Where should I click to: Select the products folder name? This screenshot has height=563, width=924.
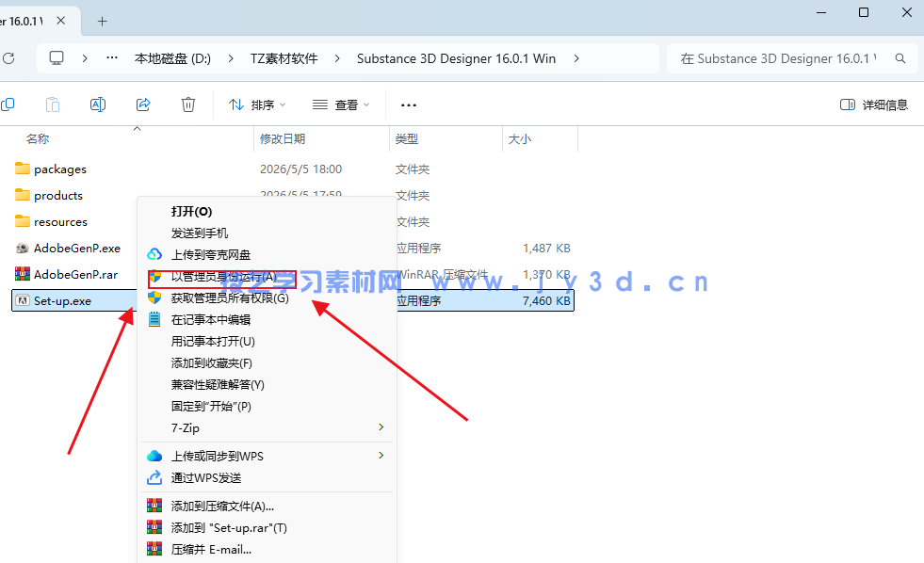(x=58, y=196)
